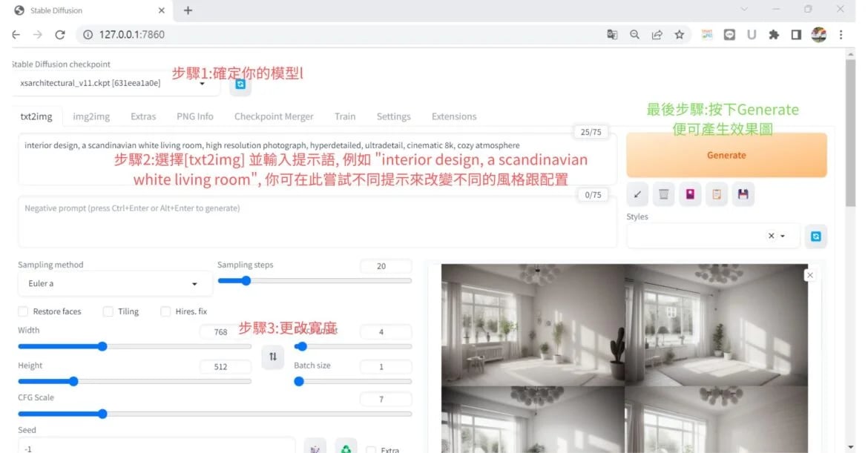The width and height of the screenshot is (868, 453).
Task: Enable Restore faces checkbox
Action: [x=23, y=311]
